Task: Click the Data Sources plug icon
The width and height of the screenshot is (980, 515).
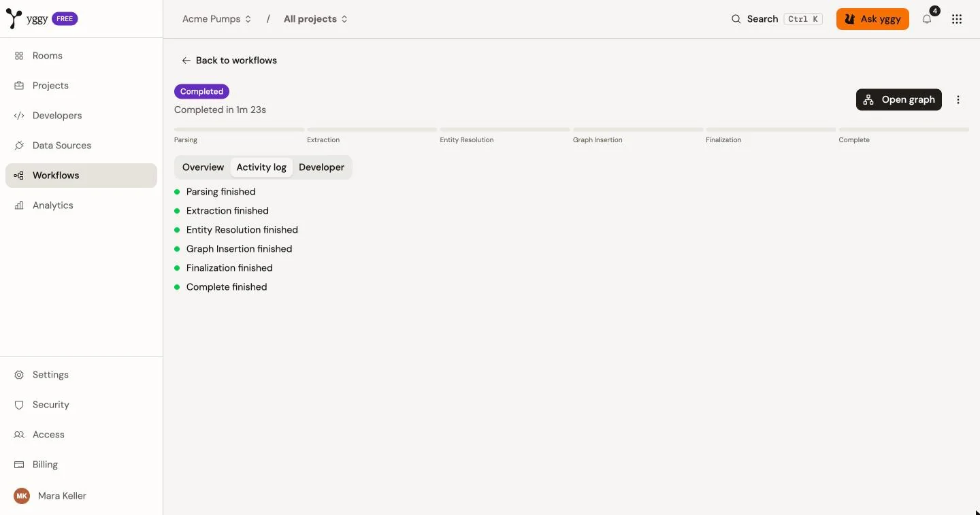Action: [x=19, y=146]
